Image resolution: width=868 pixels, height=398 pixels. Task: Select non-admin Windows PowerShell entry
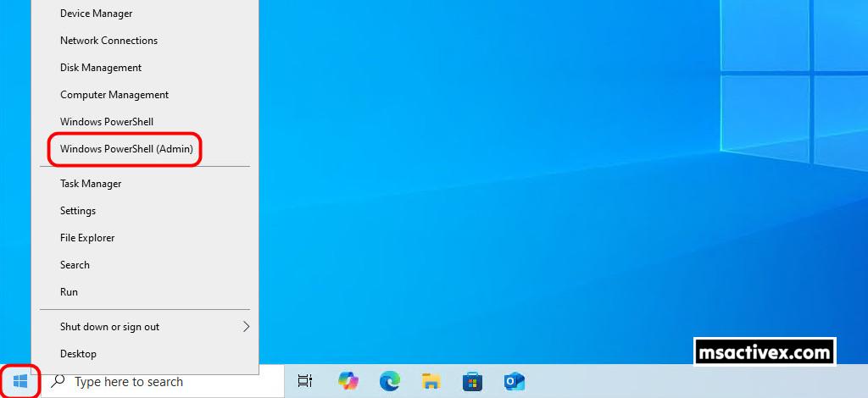[x=107, y=122]
